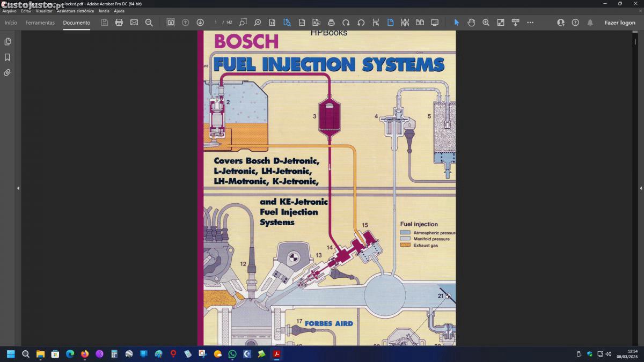The image size is (644, 362).
Task: Click the Print file icon
Action: (119, 23)
